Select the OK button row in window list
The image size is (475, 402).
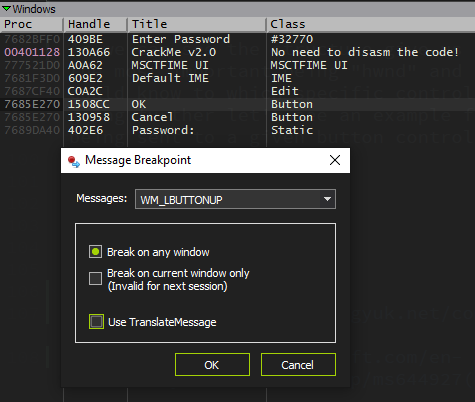coord(237,104)
